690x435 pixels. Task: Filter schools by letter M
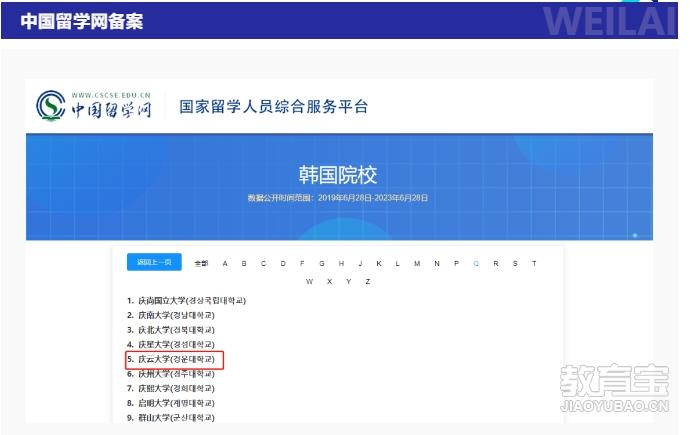click(417, 263)
